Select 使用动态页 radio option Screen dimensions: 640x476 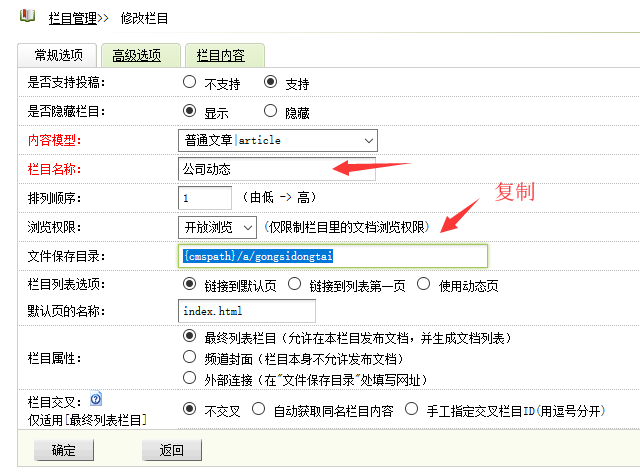coord(424,284)
